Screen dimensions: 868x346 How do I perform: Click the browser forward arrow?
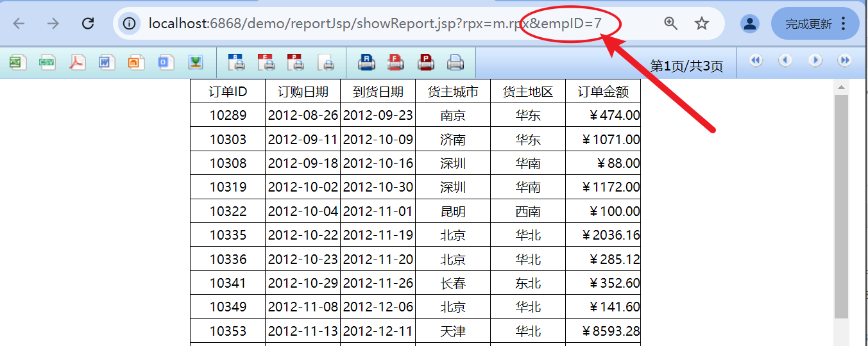tap(53, 24)
